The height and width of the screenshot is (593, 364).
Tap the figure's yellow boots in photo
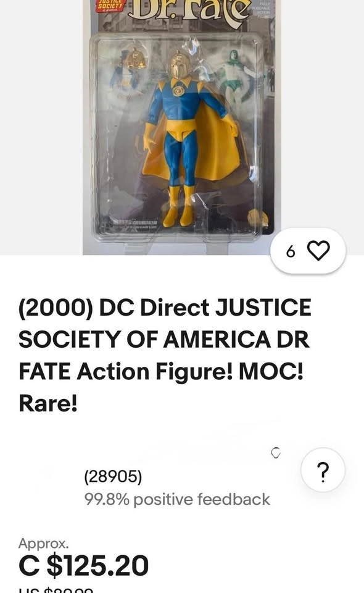180,206
